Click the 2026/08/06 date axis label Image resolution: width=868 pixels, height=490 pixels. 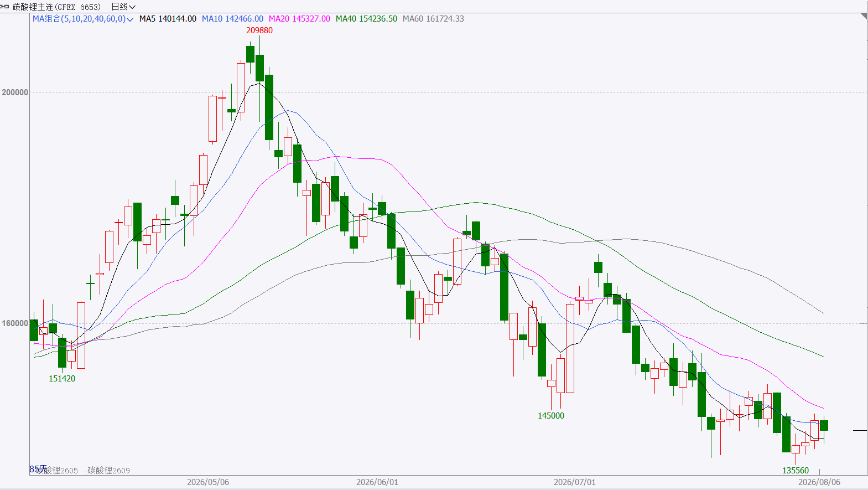(819, 482)
